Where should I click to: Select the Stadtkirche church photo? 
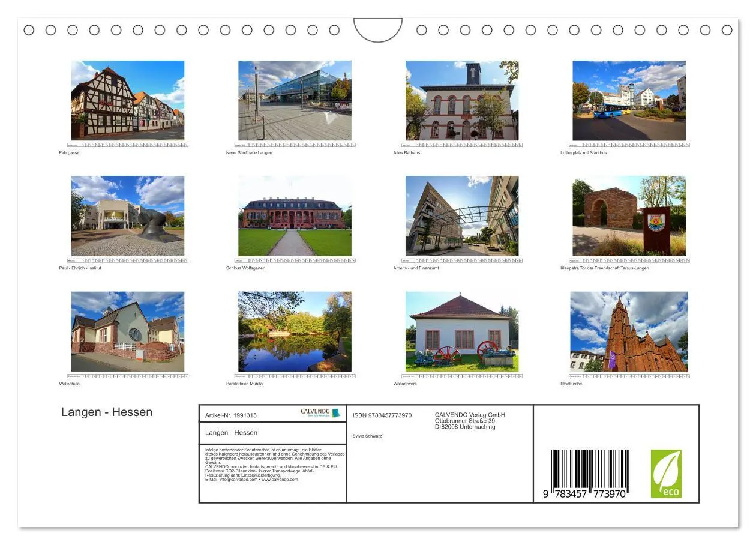tap(629, 331)
